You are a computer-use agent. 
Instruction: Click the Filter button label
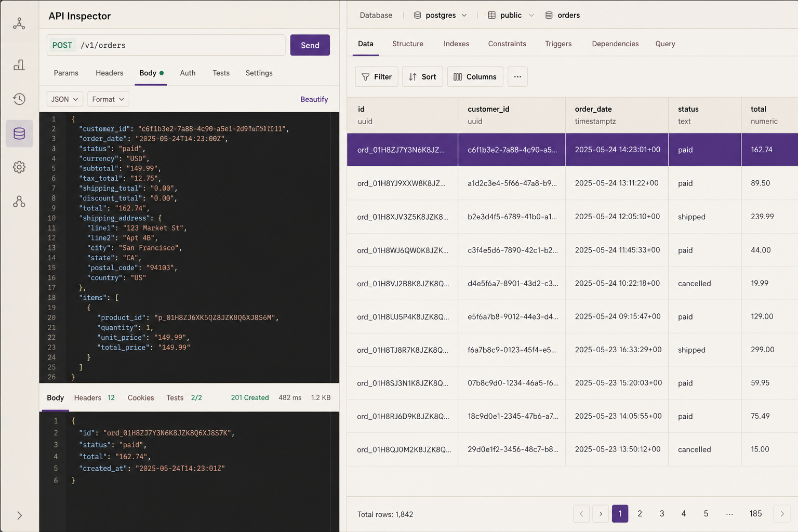[383, 77]
